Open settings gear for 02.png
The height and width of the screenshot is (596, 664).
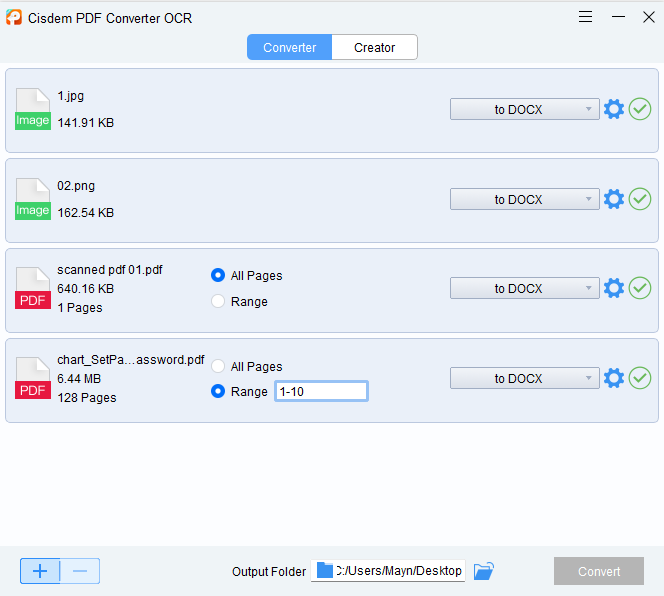point(614,199)
